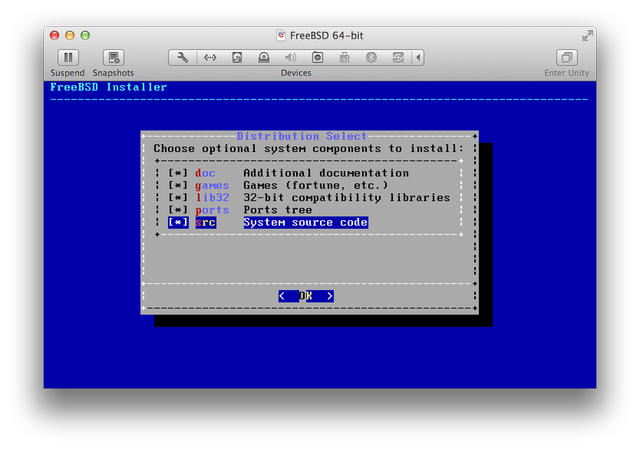Select the 'Ports tree' text

[x=278, y=210]
